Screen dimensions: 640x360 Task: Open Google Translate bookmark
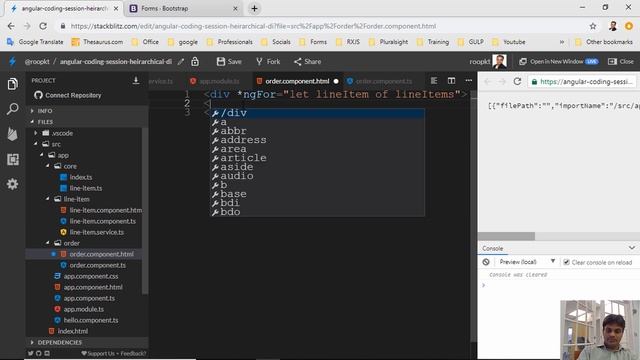click(35, 42)
